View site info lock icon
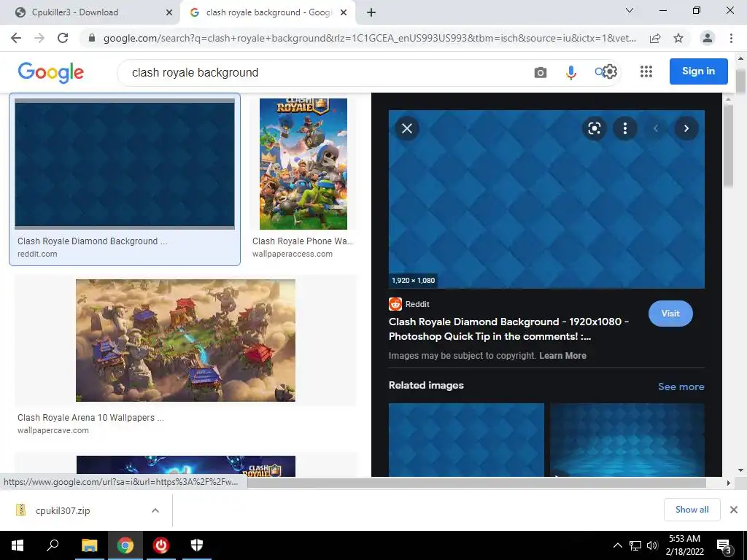747x560 pixels. 92,38
